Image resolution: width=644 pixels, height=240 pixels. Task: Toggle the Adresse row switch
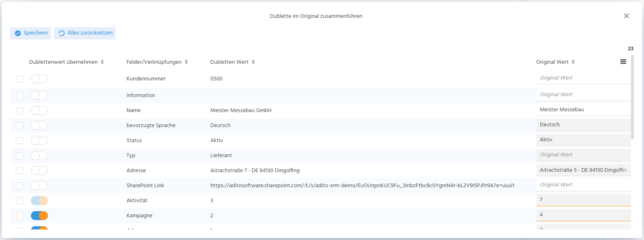pos(39,171)
